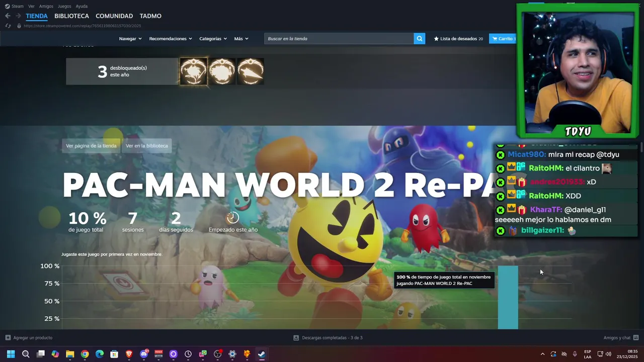The image size is (644, 362).
Task: Show hidden tray icons chevron
Action: click(x=542, y=354)
